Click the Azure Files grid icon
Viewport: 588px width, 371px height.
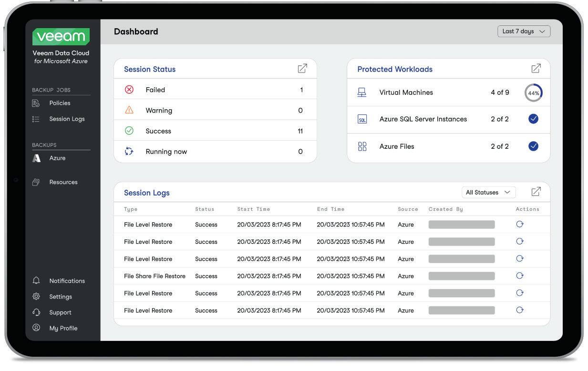click(362, 147)
